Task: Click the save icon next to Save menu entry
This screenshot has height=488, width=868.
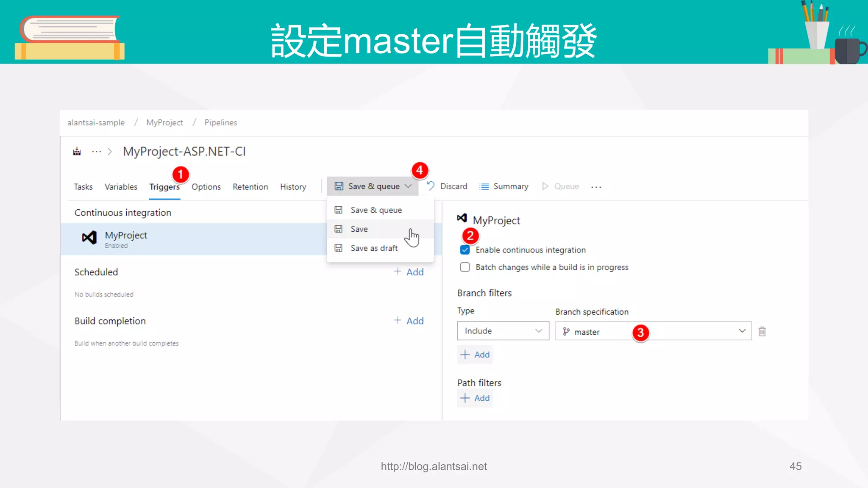Action: [338, 229]
